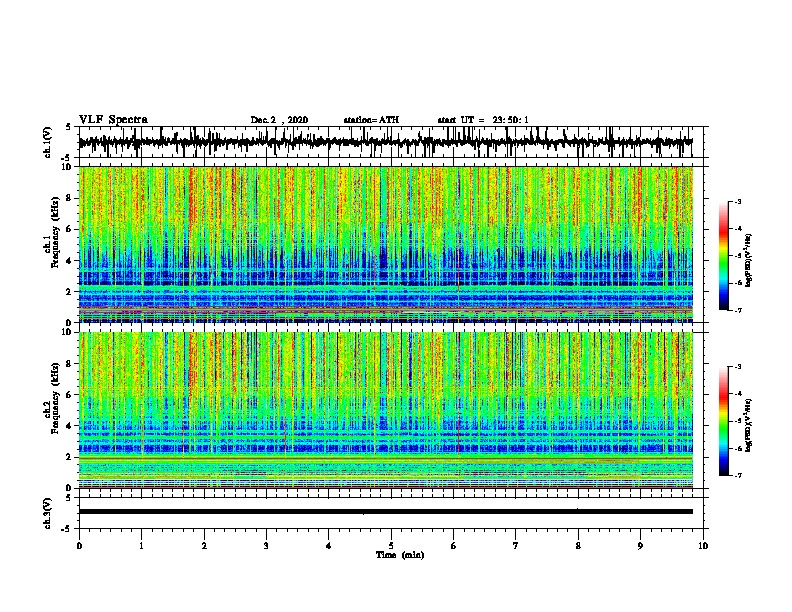Click the ch.1 spectrogram color scale bar
Screen dimensions: 792x612
point(724,256)
